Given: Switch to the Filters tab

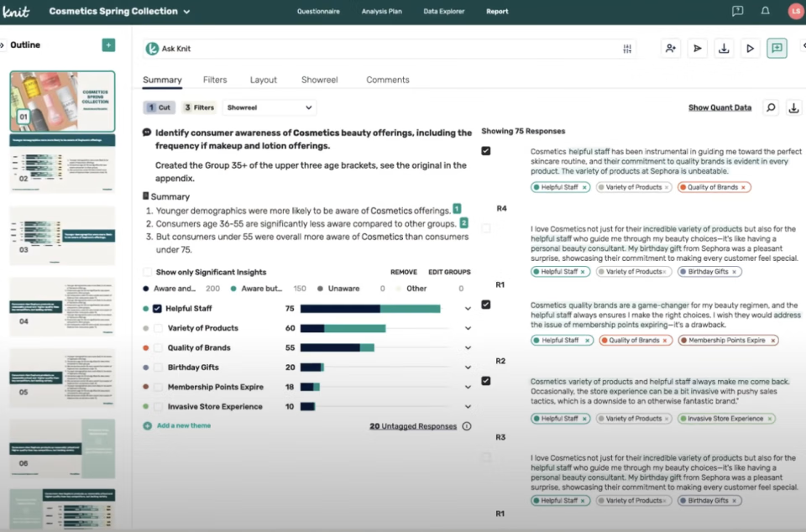Looking at the screenshot, I should point(215,80).
